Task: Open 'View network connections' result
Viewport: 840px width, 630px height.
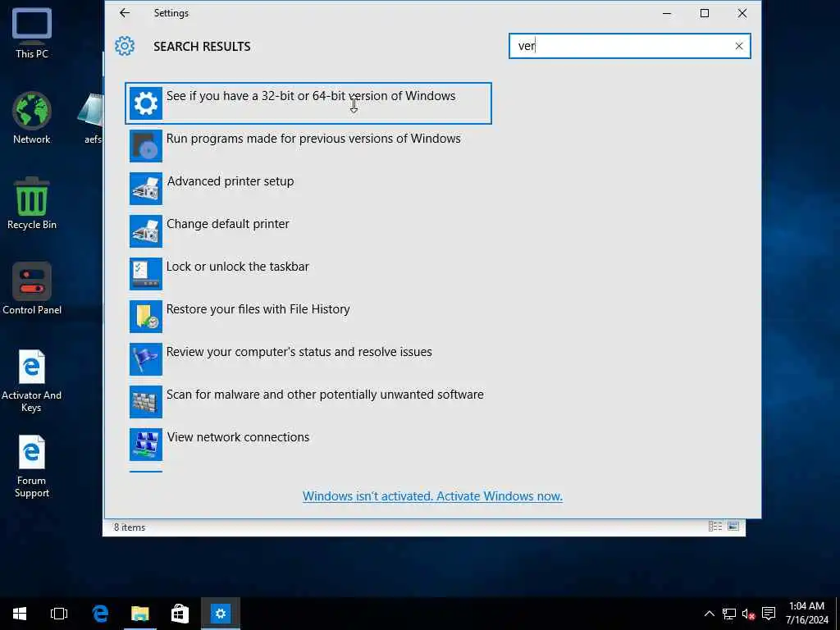Action: (308, 444)
